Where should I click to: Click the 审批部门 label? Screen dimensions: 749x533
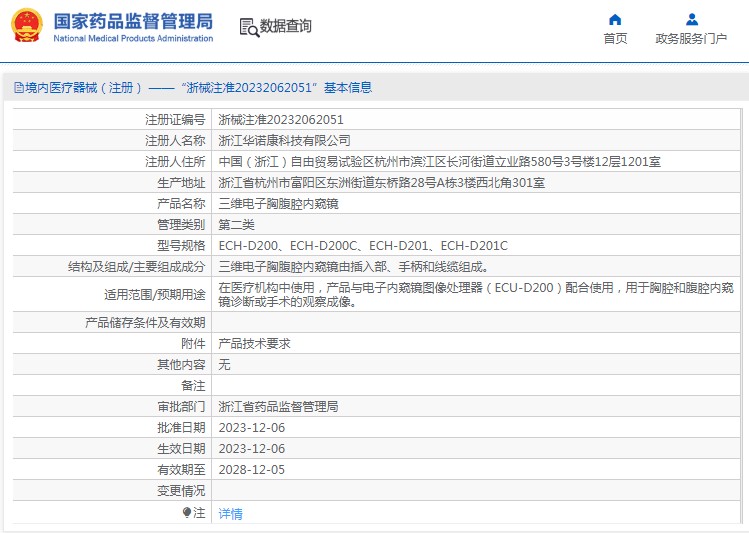coord(181,406)
